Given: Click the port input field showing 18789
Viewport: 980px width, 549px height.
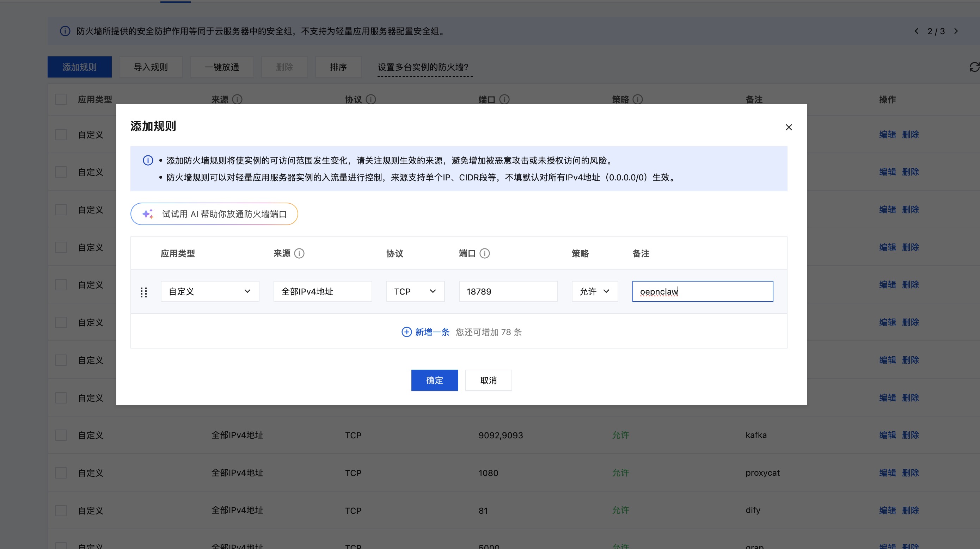Looking at the screenshot, I should pyautogui.click(x=508, y=291).
